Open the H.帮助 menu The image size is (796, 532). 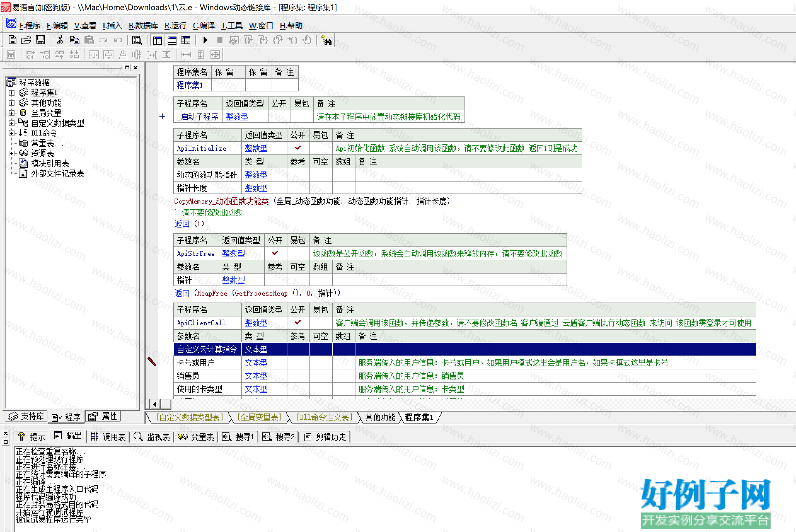tap(291, 26)
